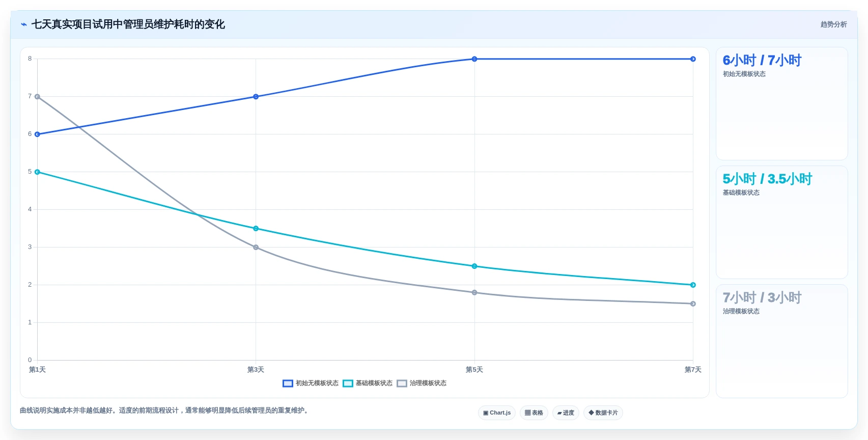
Task: Click the footnote text starting 曲线说明实施成本
Action: 165,410
